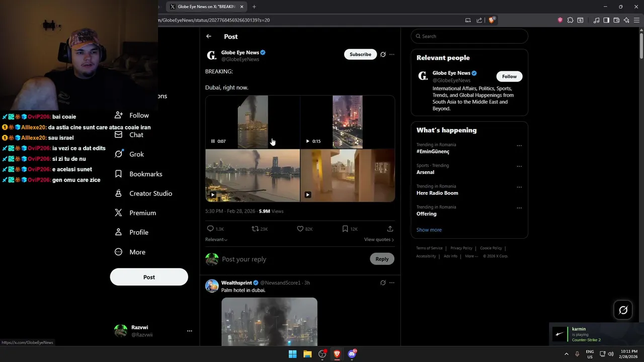
Task: Open floating Grok button at bottom right
Action: (x=623, y=310)
